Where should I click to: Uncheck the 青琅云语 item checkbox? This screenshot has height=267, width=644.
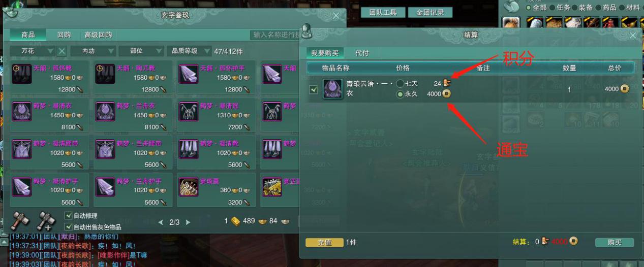[314, 90]
